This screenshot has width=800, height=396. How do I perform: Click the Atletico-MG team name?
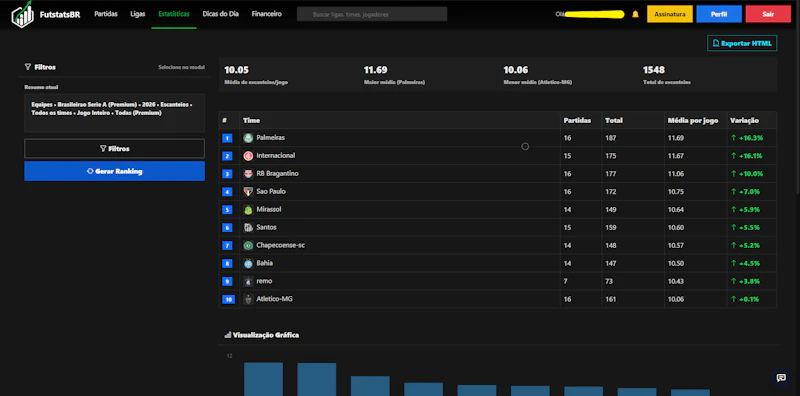click(274, 299)
